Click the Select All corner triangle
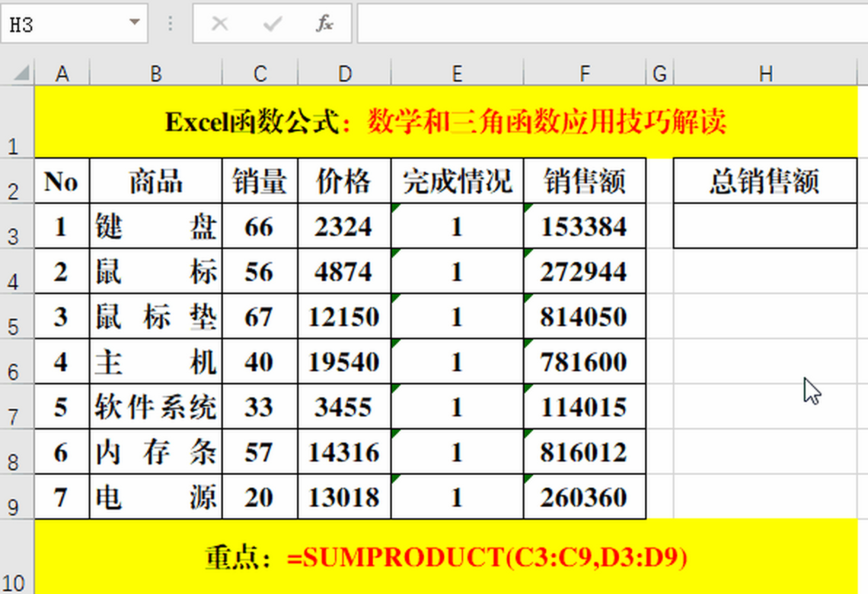 [20, 73]
